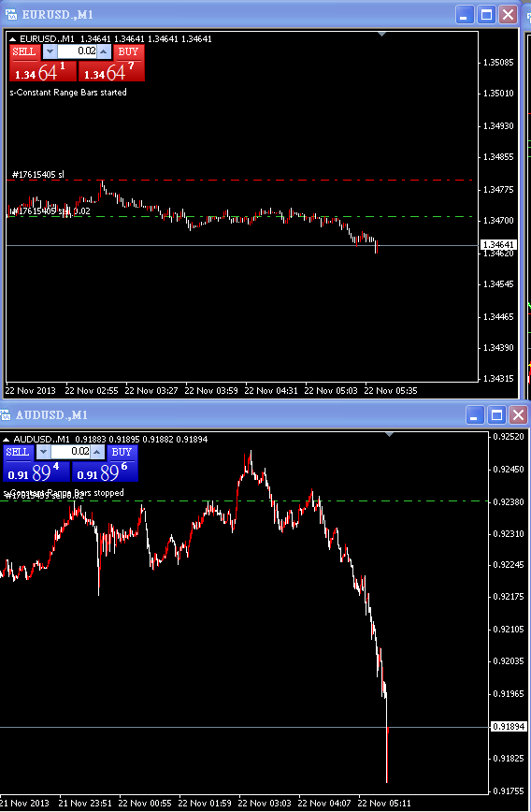Click the EURUSD sell price 1.34641 tile
The height and width of the screenshot is (812, 531).
(42, 71)
